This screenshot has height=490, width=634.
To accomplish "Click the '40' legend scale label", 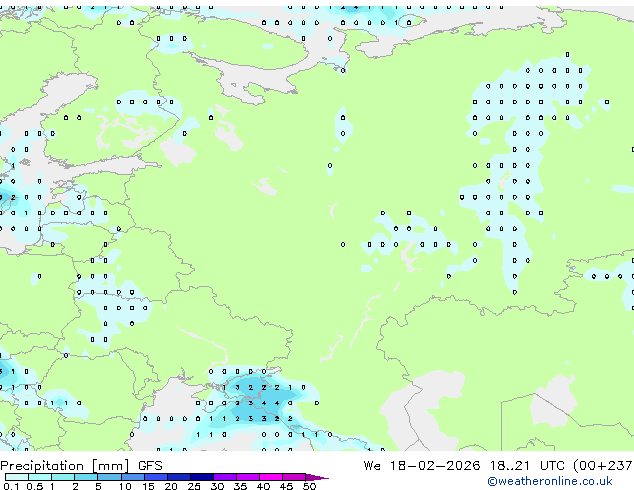I will tap(263, 486).
